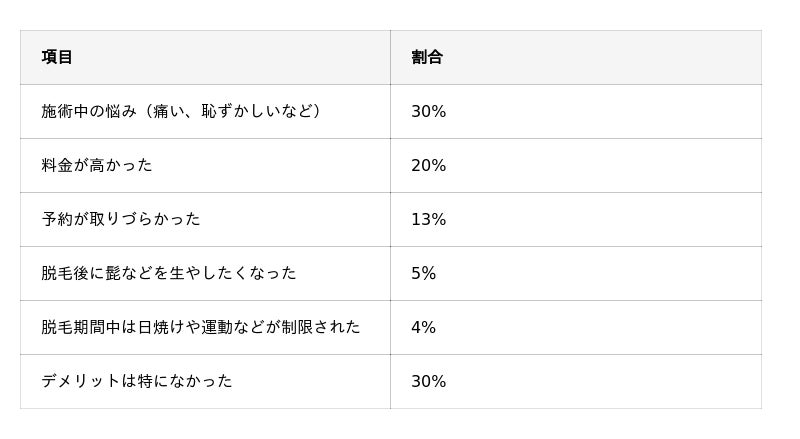
Task: Click the character 髭 in the table
Action: 113,273
